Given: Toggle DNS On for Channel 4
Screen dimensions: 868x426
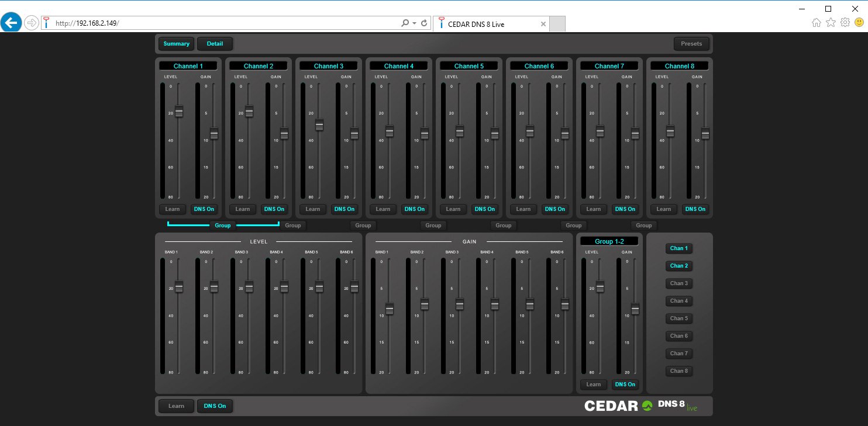Looking at the screenshot, I should (x=414, y=209).
